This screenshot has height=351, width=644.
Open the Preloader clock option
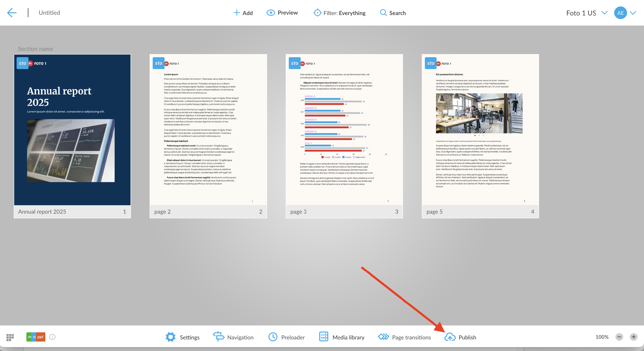[x=273, y=337]
